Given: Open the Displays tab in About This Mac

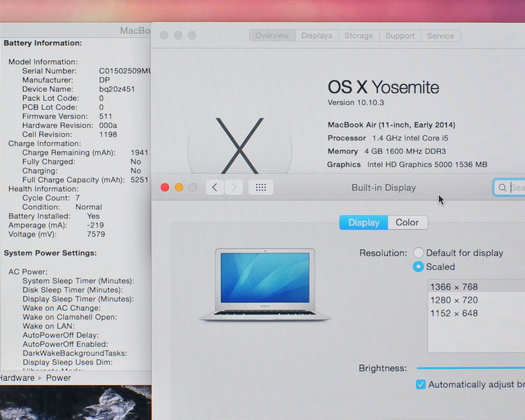Looking at the screenshot, I should [x=316, y=36].
